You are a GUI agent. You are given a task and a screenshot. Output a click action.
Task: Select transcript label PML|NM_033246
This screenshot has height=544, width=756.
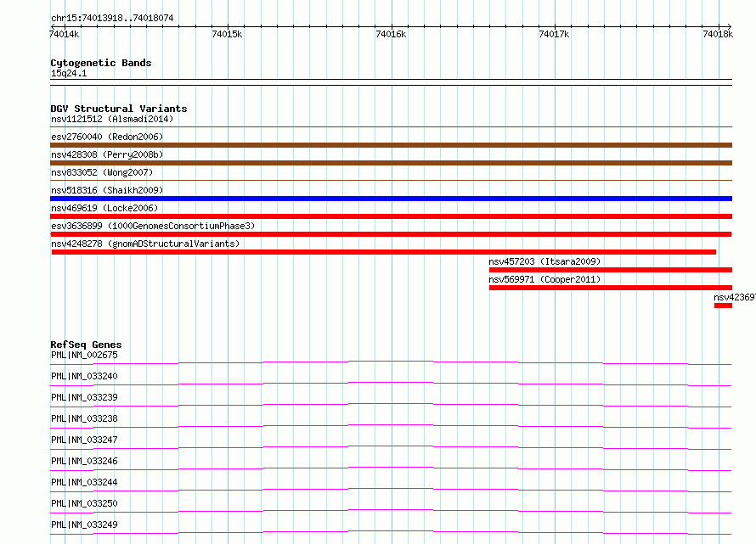coord(84,461)
